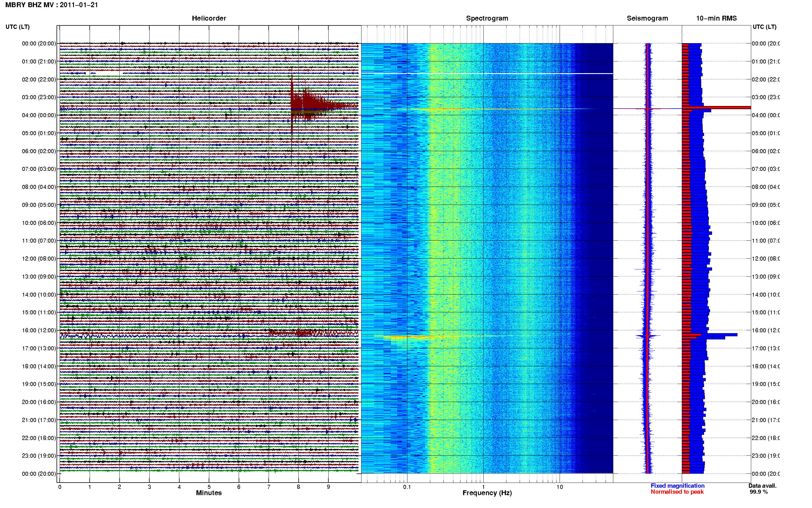The image size is (812, 508).
Task: Click the 09:00 (05:00) left time label
Action: (39, 205)
